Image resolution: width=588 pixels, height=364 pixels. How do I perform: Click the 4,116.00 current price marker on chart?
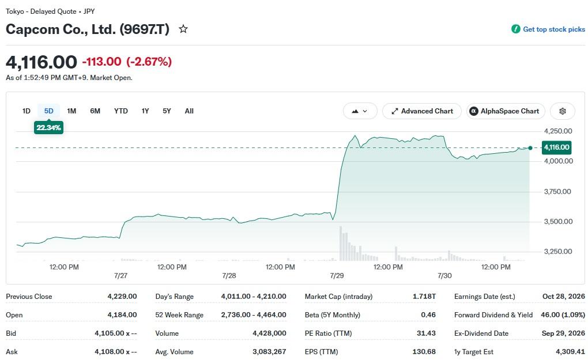[x=556, y=147]
